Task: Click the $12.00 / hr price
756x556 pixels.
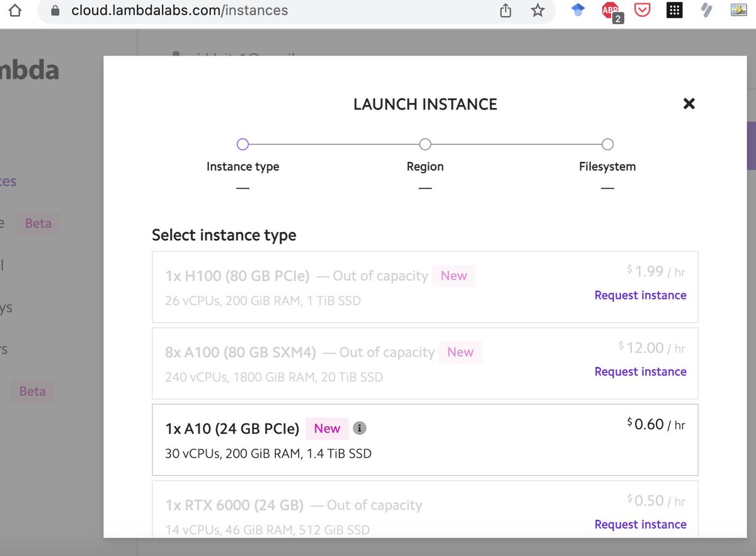Action: [651, 347]
